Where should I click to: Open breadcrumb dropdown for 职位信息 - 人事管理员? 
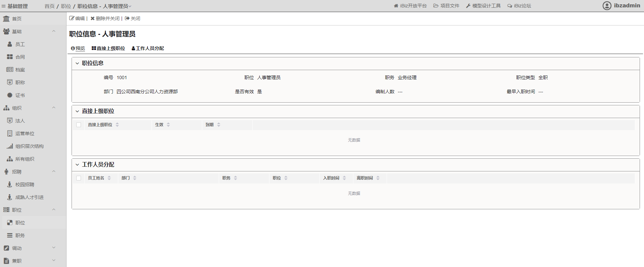130,6
